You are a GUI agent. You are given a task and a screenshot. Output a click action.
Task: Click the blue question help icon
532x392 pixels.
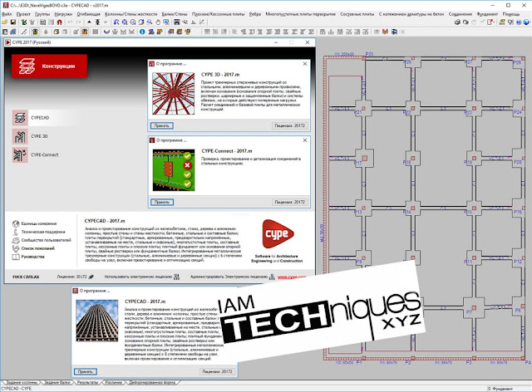coord(519,22)
